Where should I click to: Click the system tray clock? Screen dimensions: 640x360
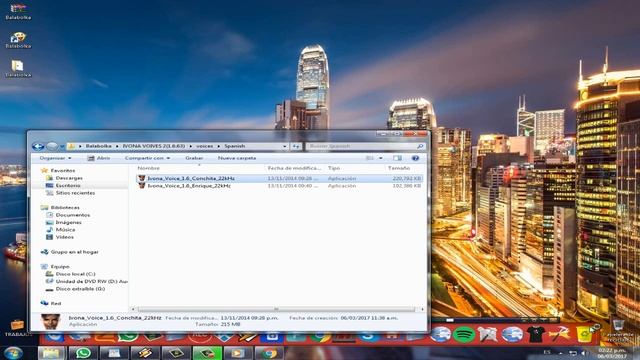[612, 353]
